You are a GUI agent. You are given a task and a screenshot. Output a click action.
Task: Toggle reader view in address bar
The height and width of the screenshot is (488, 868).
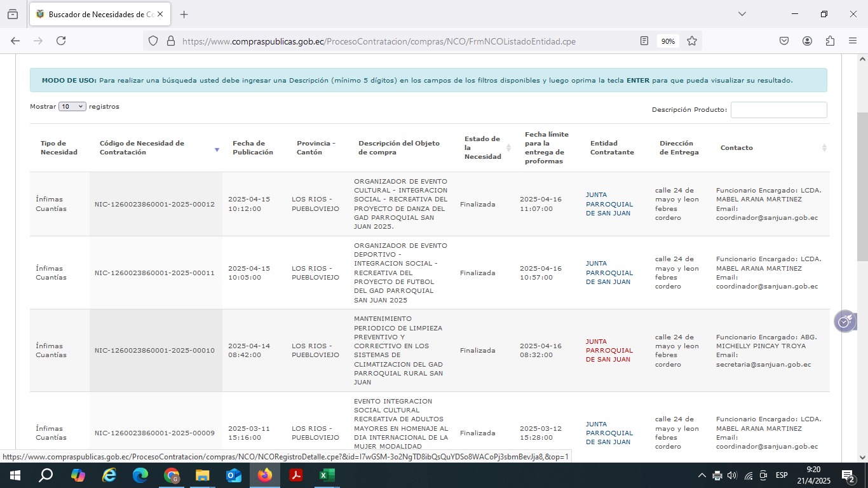click(x=644, y=41)
